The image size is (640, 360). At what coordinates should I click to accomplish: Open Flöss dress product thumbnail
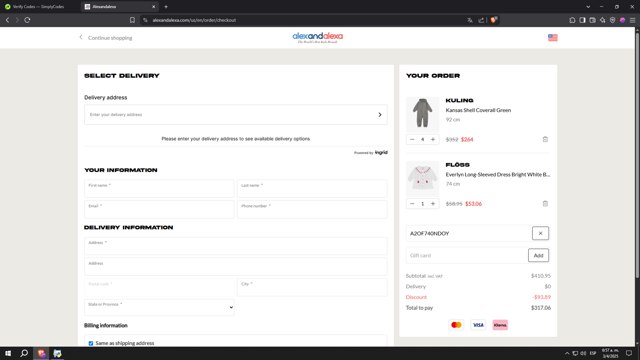(422, 178)
